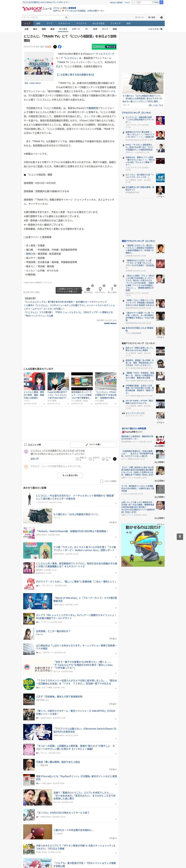
Task: Click the 動画配信 inline link
Action: 93,108
